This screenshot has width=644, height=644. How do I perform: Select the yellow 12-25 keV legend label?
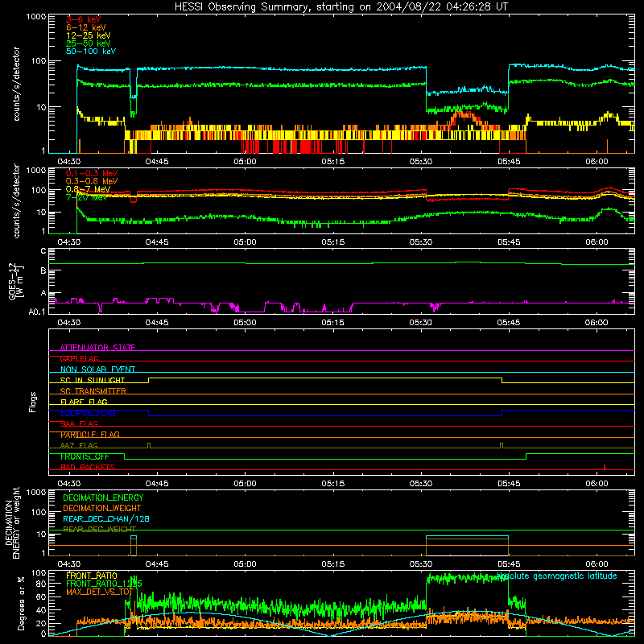pos(88,35)
